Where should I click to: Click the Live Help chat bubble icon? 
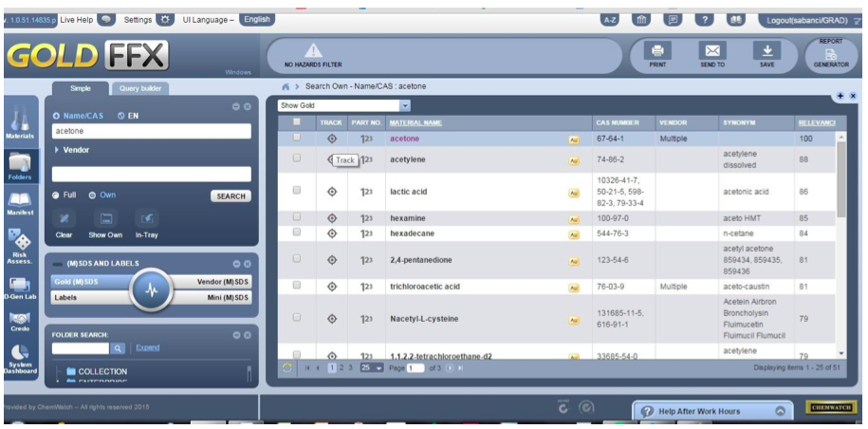click(x=106, y=19)
